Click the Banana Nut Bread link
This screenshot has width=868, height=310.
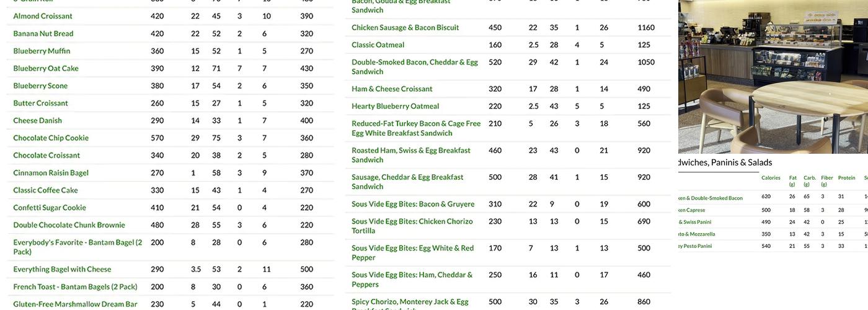(43, 33)
